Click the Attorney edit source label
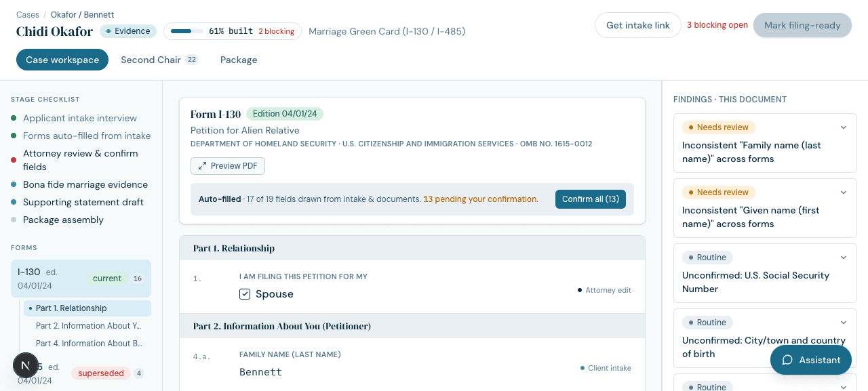This screenshot has width=868, height=391. click(x=604, y=290)
